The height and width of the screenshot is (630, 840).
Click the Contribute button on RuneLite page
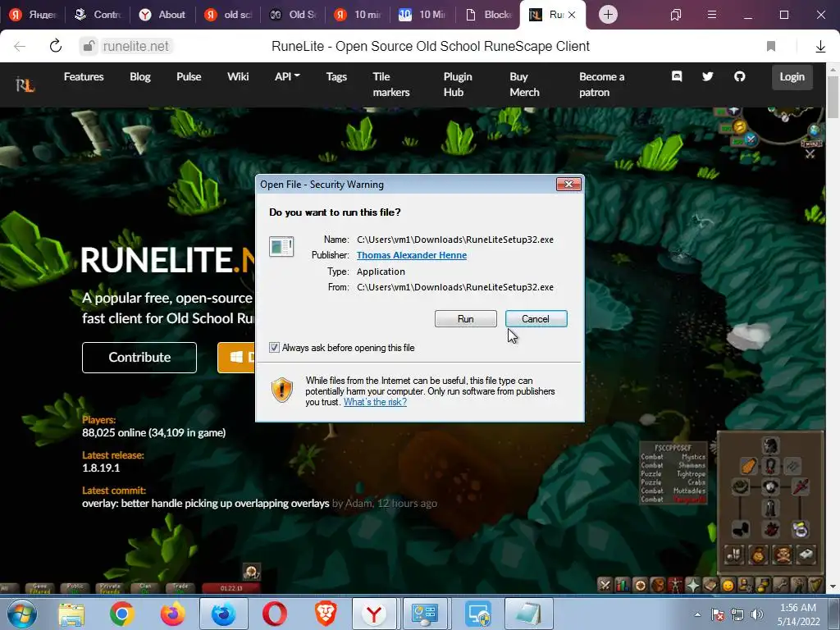click(x=139, y=358)
